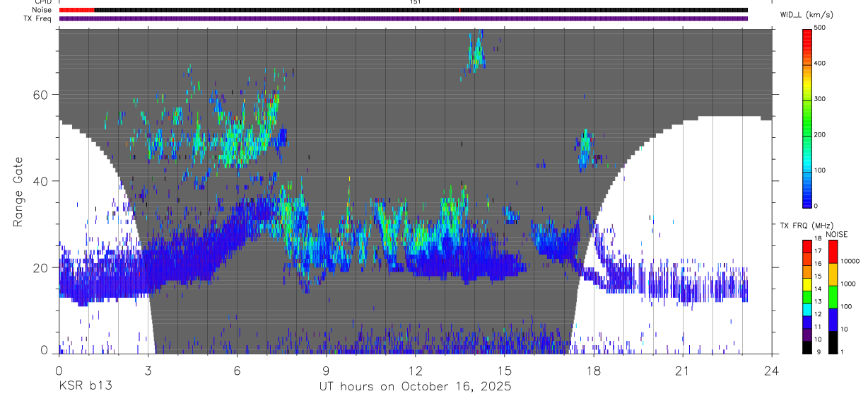868x401 pixels.
Task: Click the '18' tick on UT hours axis
Action: (x=594, y=370)
